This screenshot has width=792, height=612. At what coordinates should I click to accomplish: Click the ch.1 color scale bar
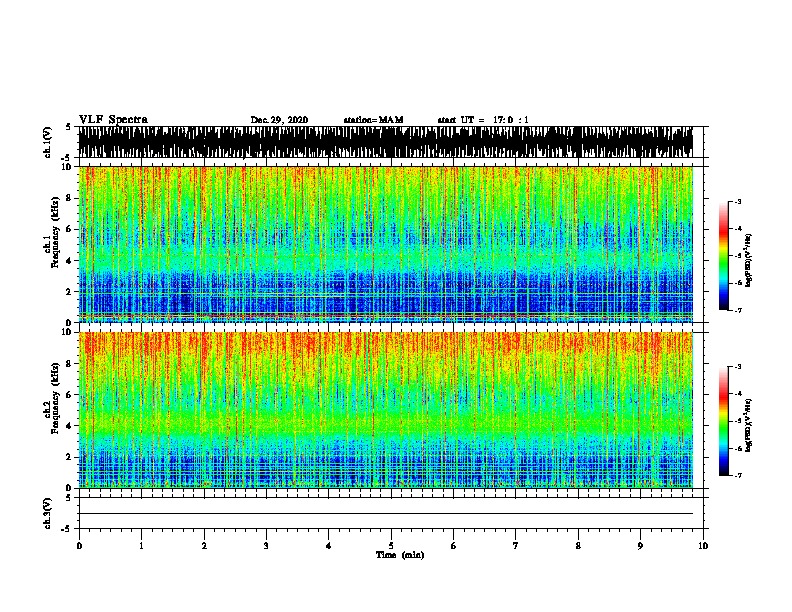click(x=724, y=256)
